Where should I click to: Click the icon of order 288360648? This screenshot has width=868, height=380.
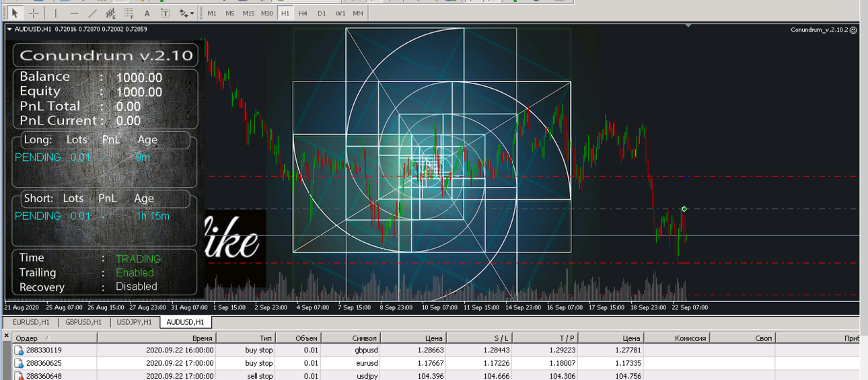point(20,376)
